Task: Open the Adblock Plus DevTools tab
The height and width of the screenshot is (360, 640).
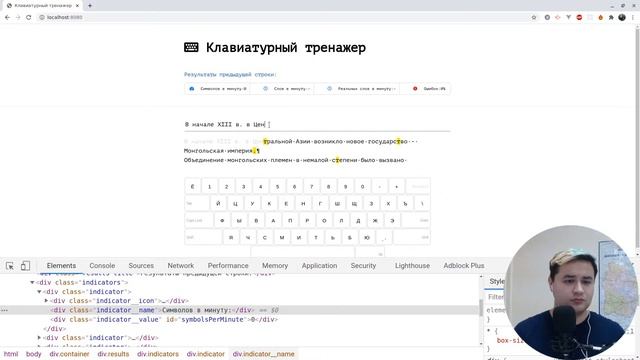Action: tap(464, 266)
